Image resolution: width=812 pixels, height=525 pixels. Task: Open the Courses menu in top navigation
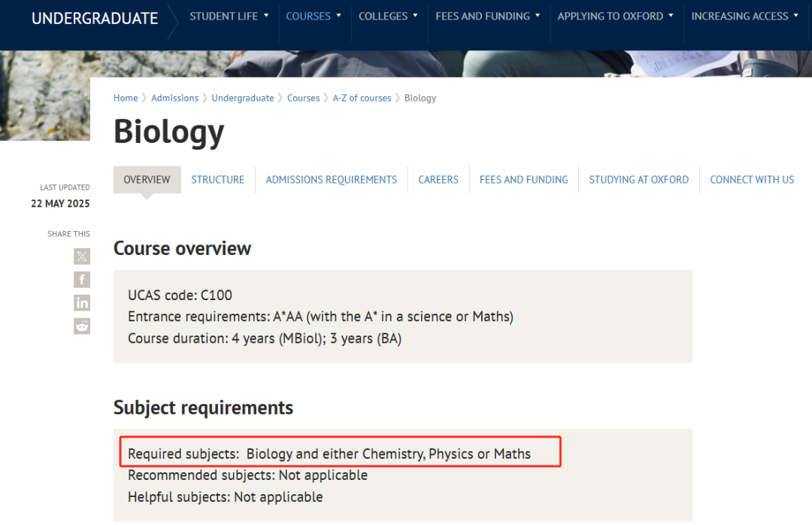coord(308,16)
